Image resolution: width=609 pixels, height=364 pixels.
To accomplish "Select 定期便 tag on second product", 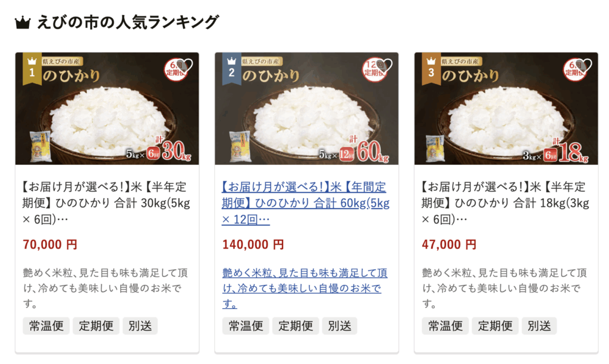I will coord(296,325).
